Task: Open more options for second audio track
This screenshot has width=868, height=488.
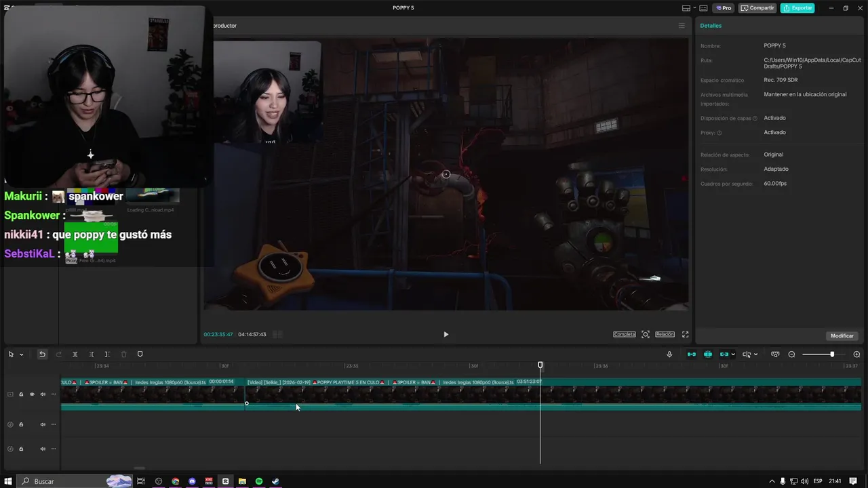Action: (54, 449)
